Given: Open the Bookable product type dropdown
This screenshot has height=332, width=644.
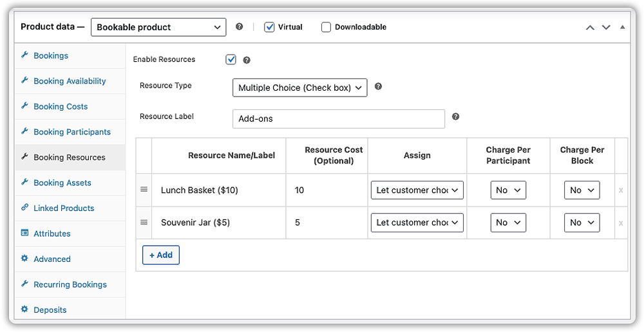Looking at the screenshot, I should click(x=158, y=27).
